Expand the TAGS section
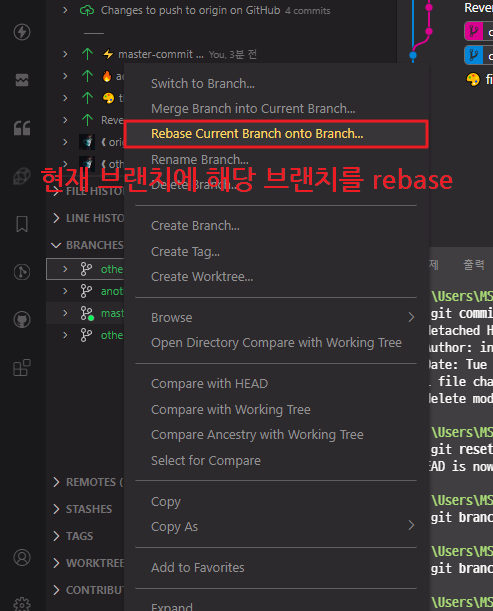Image resolution: width=493 pixels, height=611 pixels. [x=56, y=536]
